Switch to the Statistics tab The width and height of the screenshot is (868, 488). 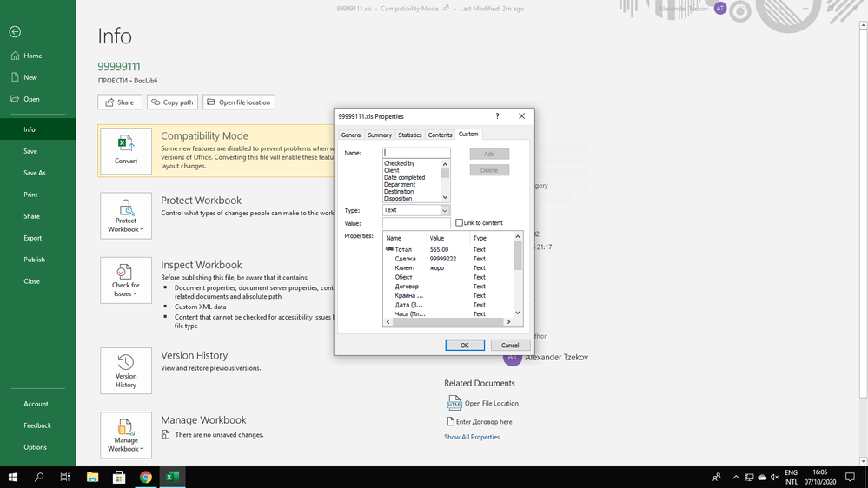click(x=409, y=135)
